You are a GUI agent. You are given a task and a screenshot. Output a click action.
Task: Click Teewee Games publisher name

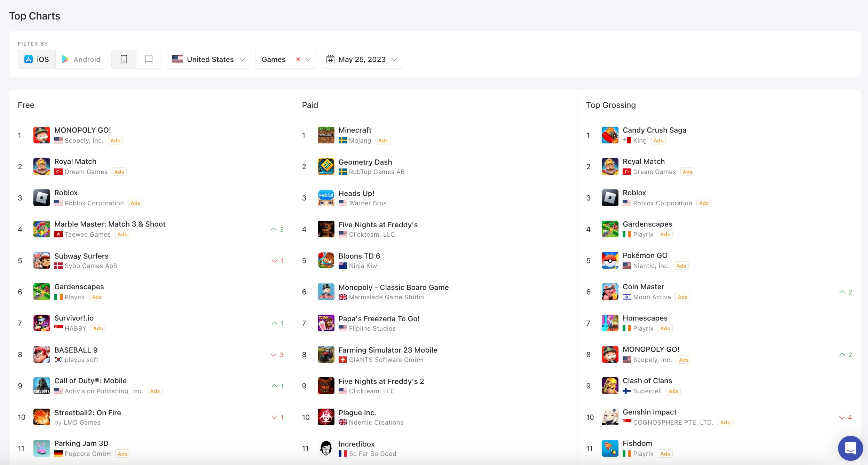88,234
